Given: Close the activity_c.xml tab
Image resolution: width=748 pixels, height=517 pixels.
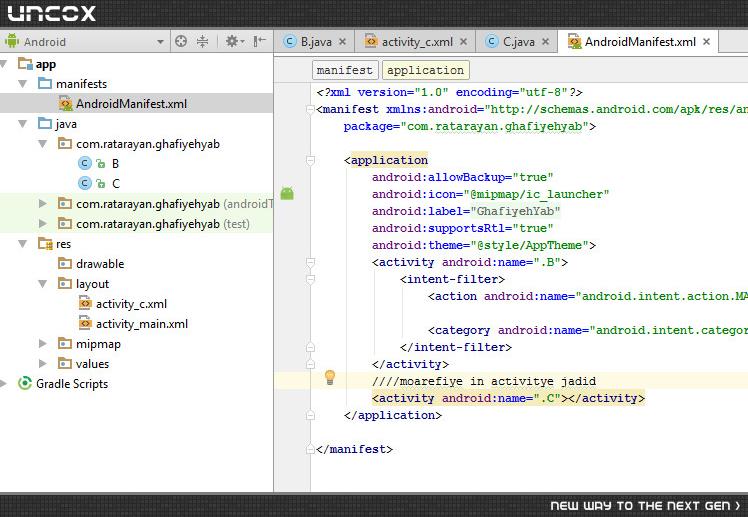Looking at the screenshot, I should 463,42.
